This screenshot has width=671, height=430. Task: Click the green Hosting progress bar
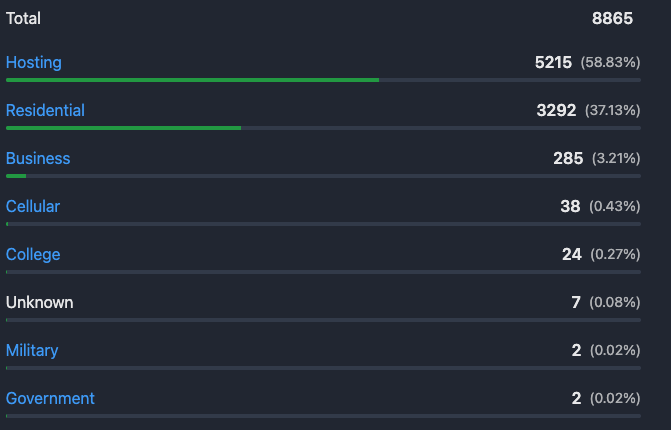[x=192, y=79]
